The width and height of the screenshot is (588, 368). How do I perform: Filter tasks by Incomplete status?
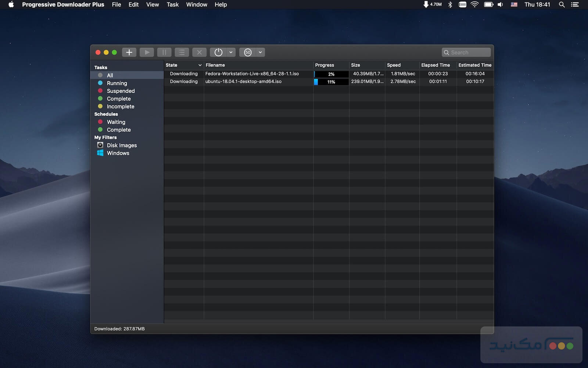119,106
